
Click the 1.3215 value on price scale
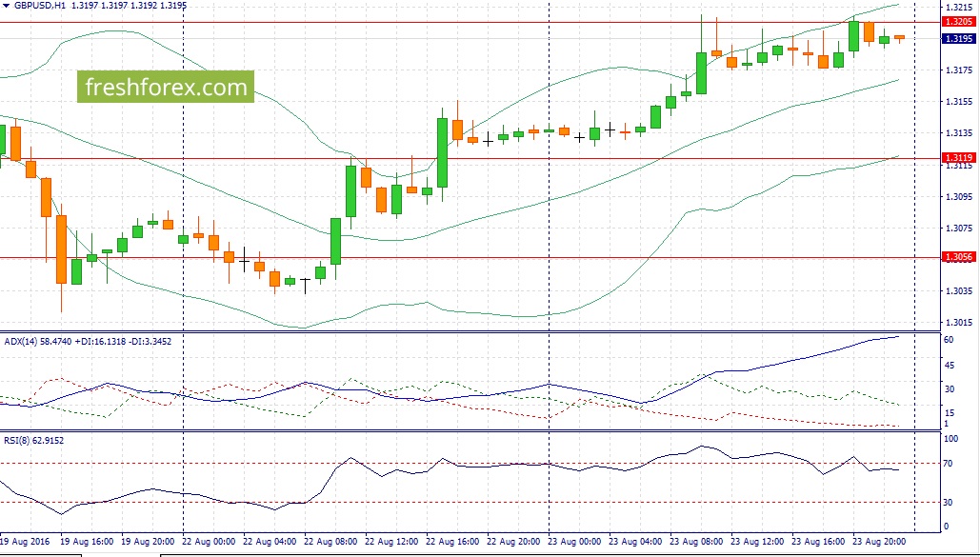point(958,8)
